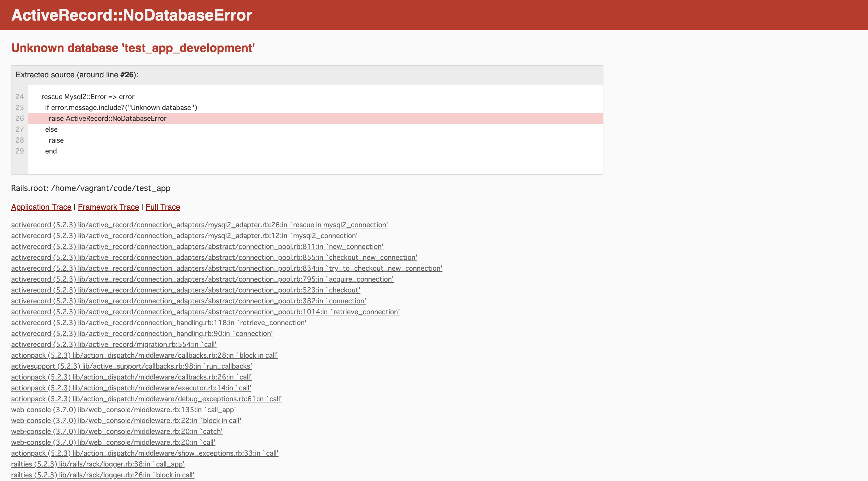Open connection_handling.rb:118 retrieve_connection trace
The height and width of the screenshot is (481, 868).
coord(158,323)
